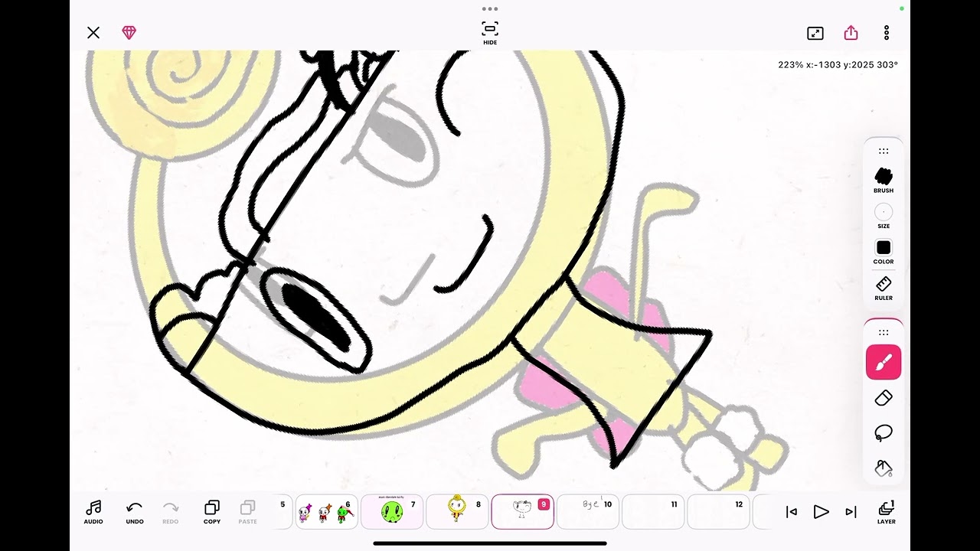The height and width of the screenshot is (551, 980).
Task: Select the active frame 9 thumbnail
Action: [x=522, y=512]
